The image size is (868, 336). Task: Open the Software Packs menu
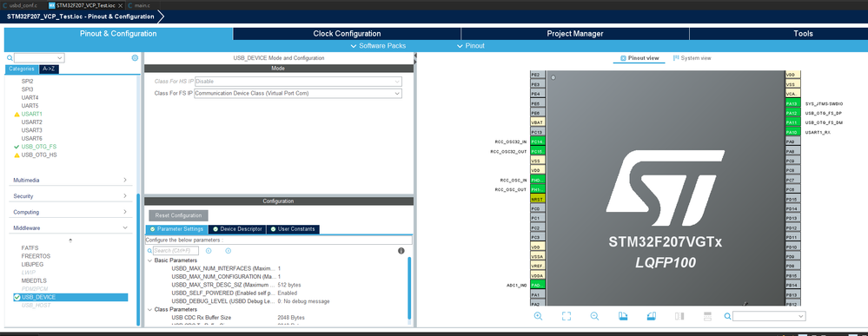tap(378, 46)
